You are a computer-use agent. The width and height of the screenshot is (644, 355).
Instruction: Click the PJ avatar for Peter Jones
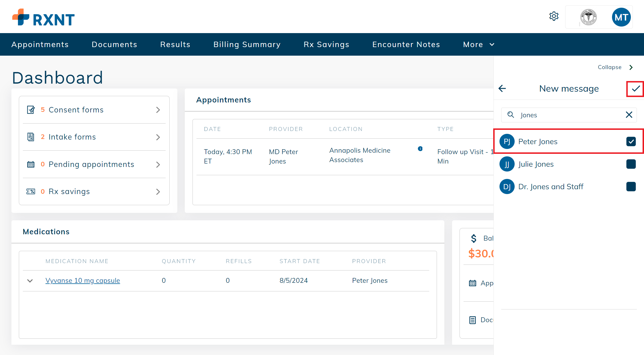click(x=507, y=142)
